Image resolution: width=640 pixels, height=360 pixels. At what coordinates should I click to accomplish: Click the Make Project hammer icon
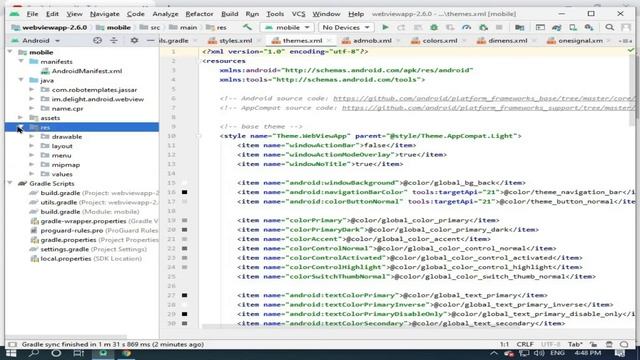click(247, 27)
